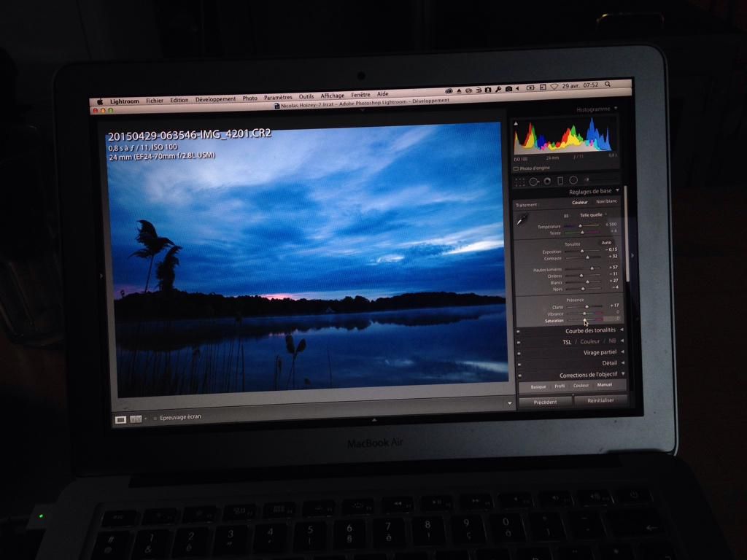The image size is (747, 560).
Task: Switch to the Profil tab in lens corrections
Action: 560,386
